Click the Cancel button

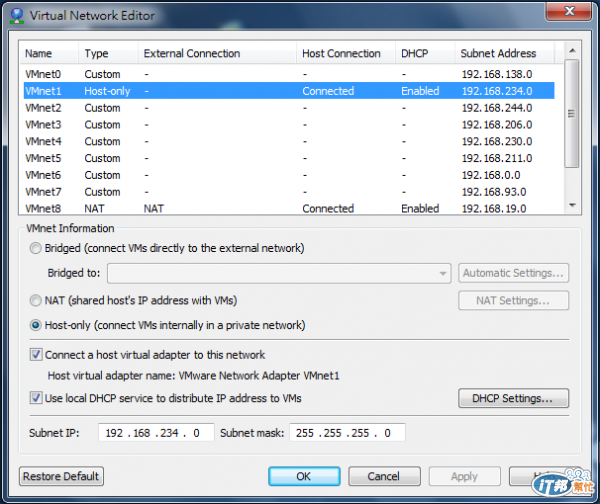point(384,476)
